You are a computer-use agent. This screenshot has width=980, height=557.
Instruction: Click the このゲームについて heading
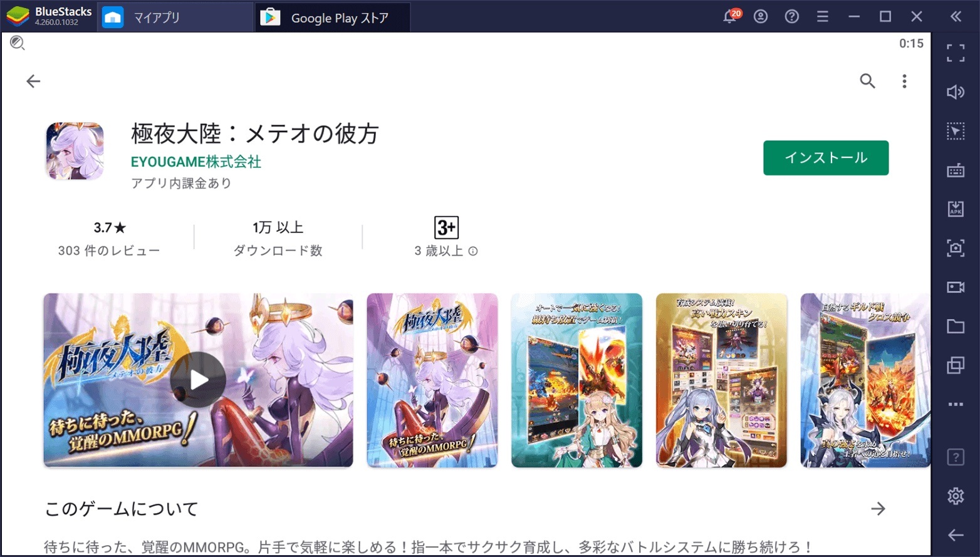(x=122, y=509)
